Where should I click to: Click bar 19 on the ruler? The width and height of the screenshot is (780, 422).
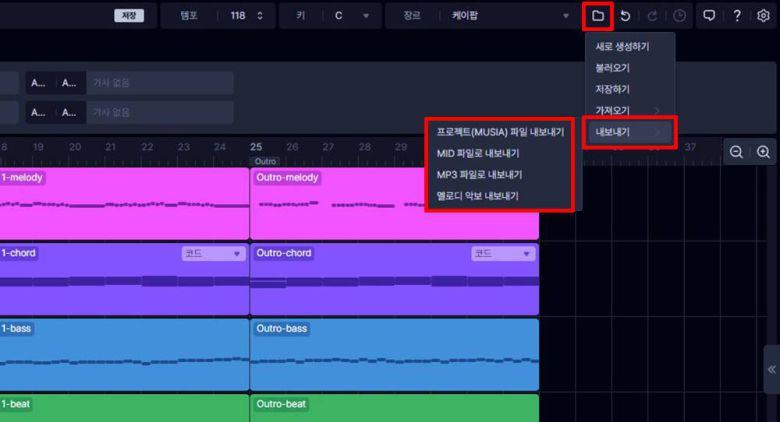pos(38,147)
